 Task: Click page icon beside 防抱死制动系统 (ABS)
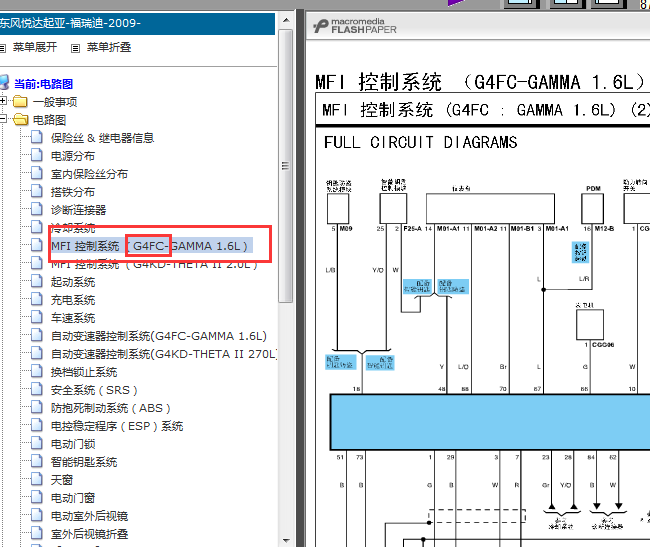[37, 407]
